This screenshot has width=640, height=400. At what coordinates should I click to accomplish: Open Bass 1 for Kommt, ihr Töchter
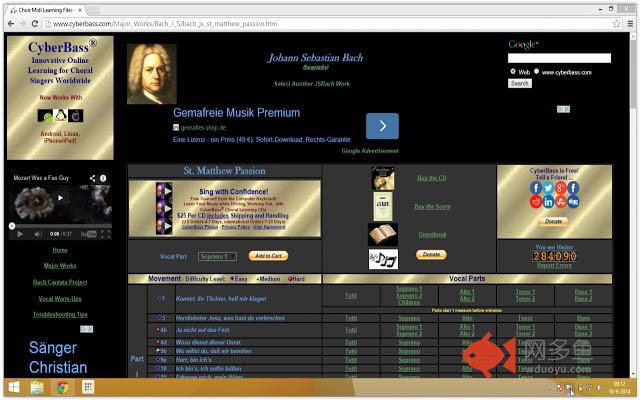click(583, 292)
